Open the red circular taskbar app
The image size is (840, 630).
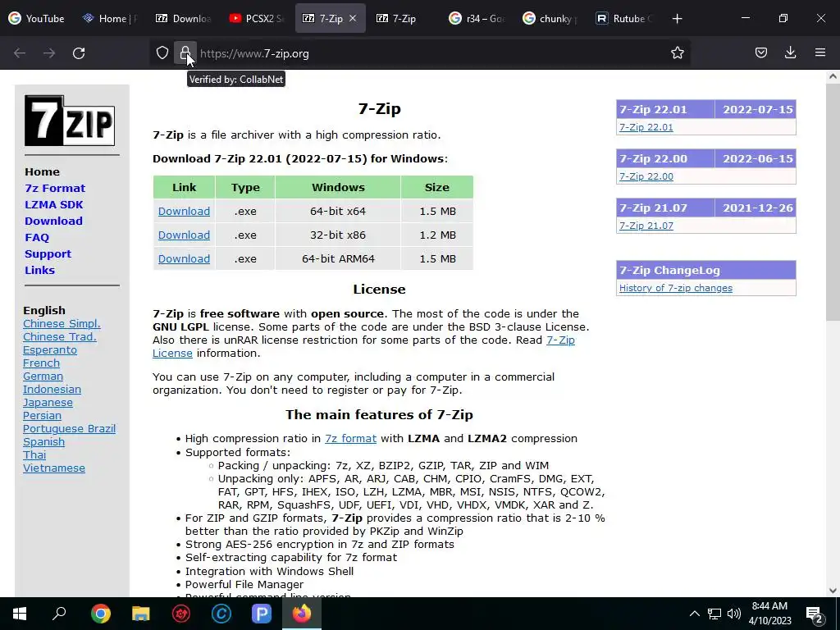pos(181,614)
